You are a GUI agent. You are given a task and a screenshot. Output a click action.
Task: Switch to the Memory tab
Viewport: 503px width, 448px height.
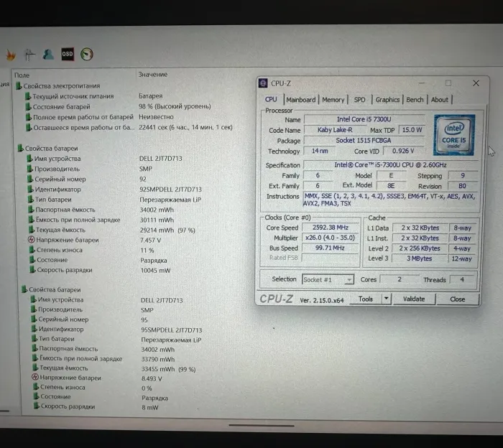tap(333, 100)
